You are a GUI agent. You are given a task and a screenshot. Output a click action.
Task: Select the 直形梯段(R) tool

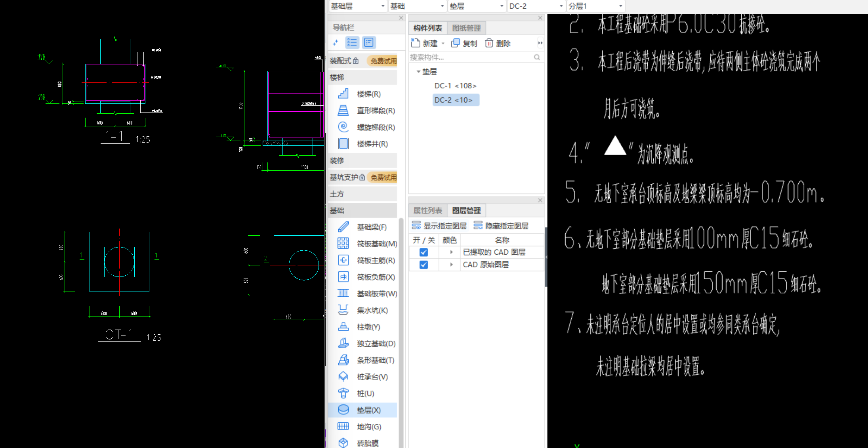(x=362, y=111)
